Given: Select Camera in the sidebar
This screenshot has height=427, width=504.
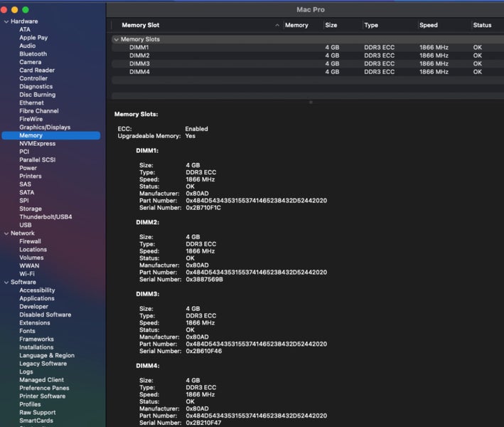Looking at the screenshot, I should click(31, 62).
